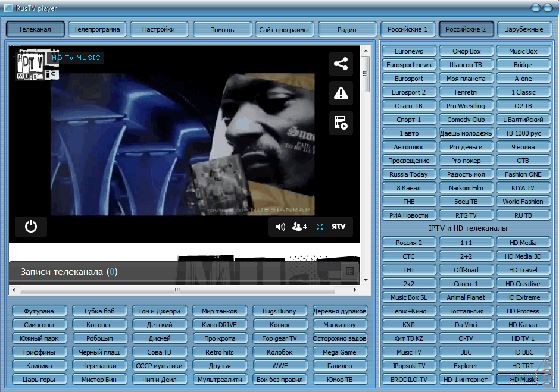The height and width of the screenshot is (392, 559).
Task: Switch the video to fullscreen
Action: click(x=320, y=227)
